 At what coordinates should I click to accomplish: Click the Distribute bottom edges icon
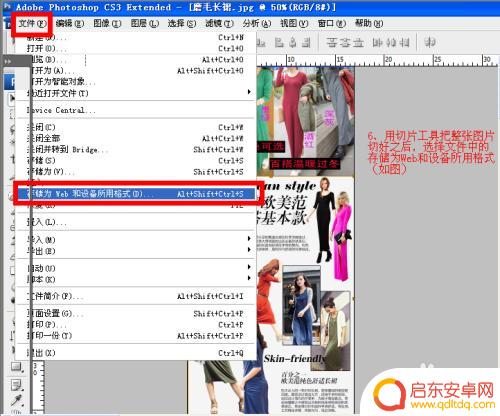pos(358,42)
